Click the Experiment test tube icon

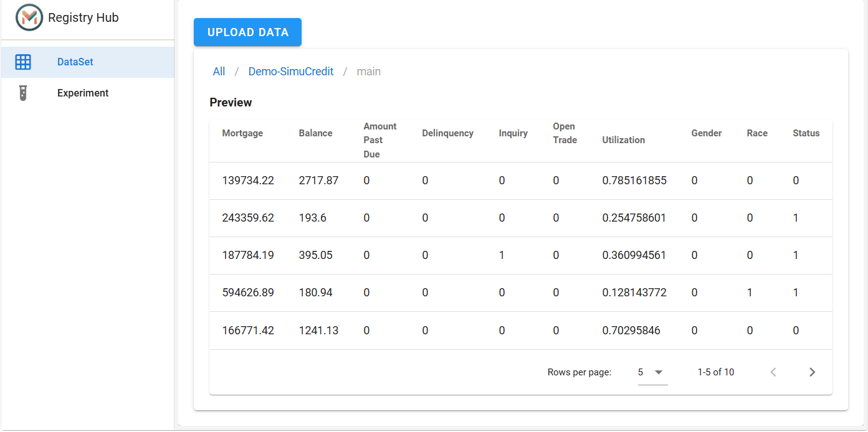click(x=23, y=93)
